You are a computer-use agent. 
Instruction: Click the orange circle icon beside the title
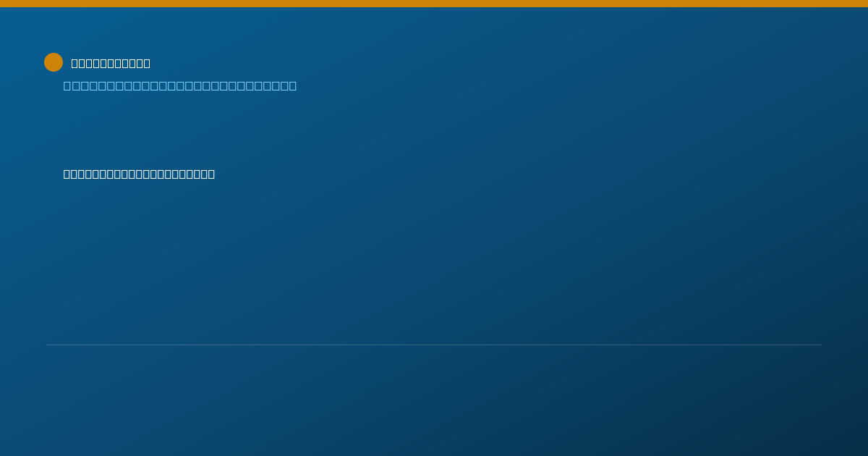pos(54,62)
